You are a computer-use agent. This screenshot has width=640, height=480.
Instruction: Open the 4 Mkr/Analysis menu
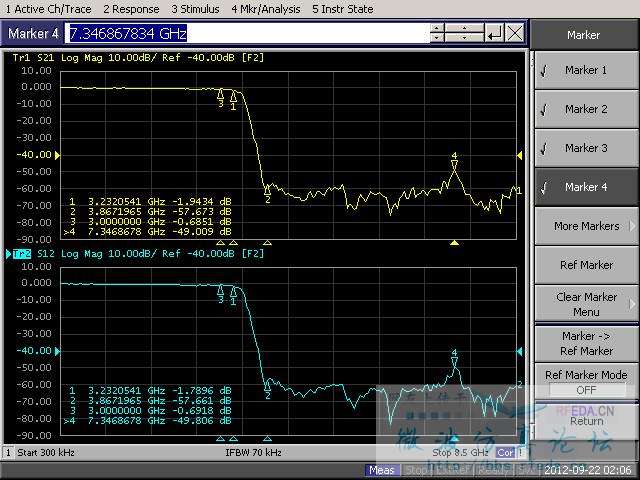point(266,9)
